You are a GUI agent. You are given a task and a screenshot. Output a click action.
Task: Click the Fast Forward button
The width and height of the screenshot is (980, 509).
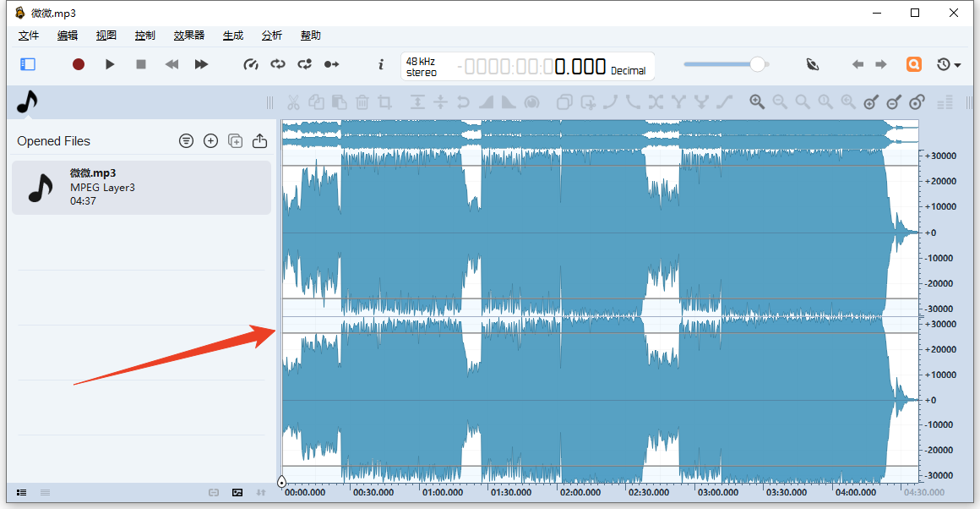(x=201, y=64)
